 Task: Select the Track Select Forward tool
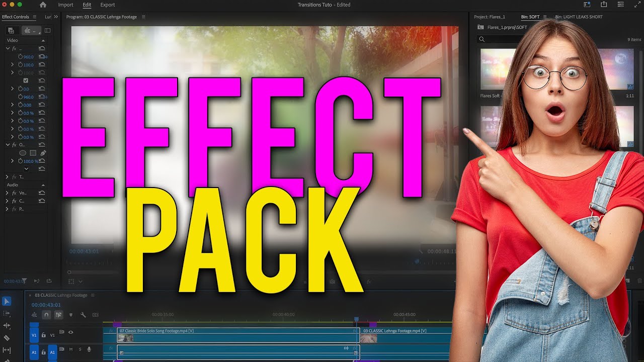coord(7,313)
